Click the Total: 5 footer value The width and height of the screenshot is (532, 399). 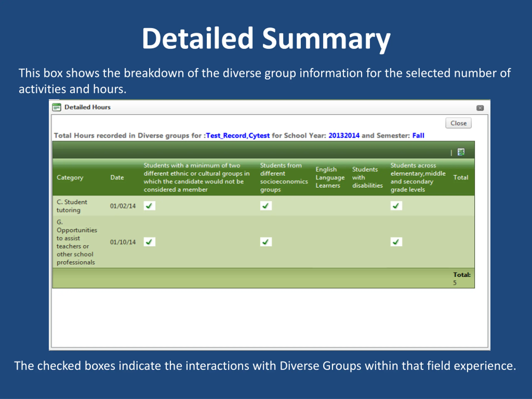pos(462,278)
